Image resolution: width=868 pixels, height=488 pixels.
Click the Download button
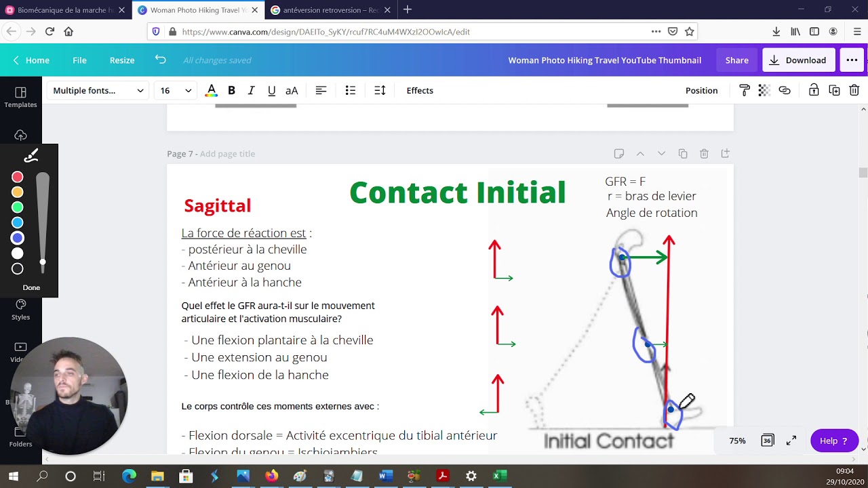(x=798, y=60)
